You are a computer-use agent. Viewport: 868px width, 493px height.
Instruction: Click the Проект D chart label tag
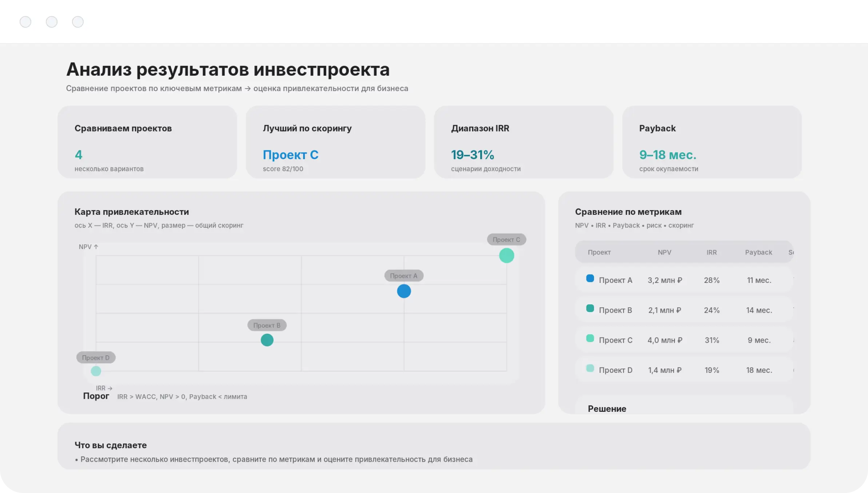(x=96, y=358)
